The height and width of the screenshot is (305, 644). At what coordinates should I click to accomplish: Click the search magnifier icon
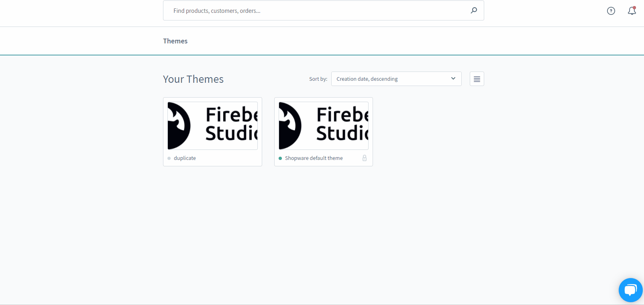(474, 10)
